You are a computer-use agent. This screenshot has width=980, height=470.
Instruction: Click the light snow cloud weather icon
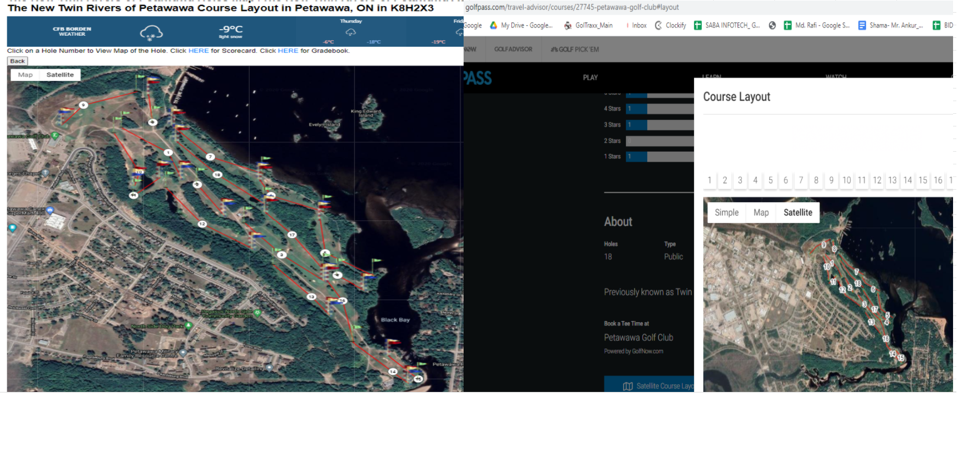click(x=151, y=32)
